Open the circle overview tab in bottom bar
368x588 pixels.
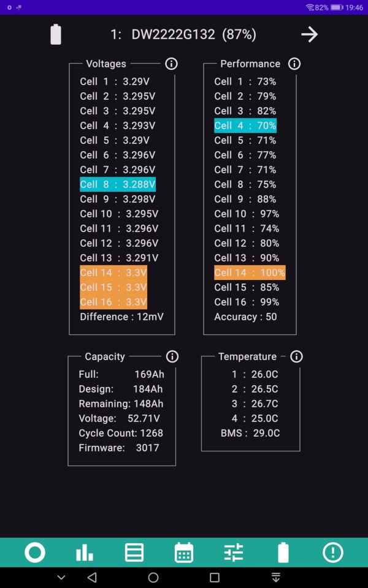coord(35,552)
